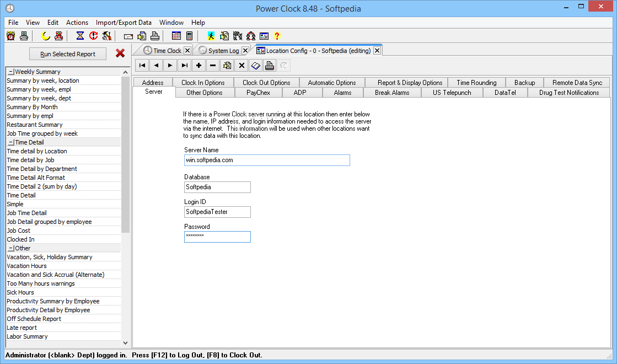Click the wrench and tools toolbar icon

(106, 36)
